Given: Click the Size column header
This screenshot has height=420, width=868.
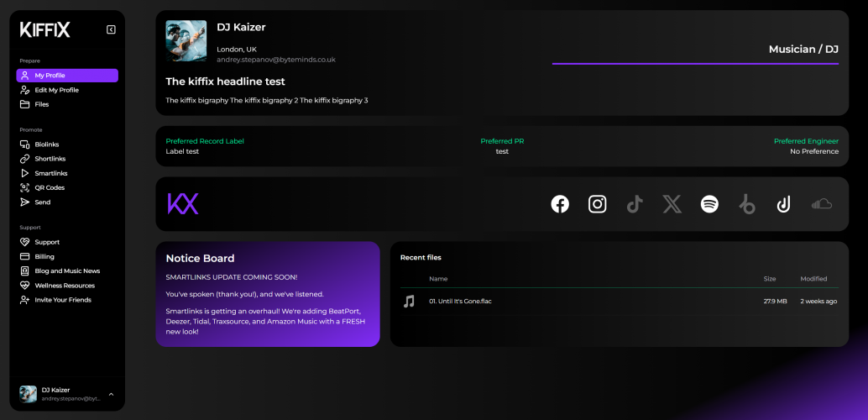Looking at the screenshot, I should 770,279.
